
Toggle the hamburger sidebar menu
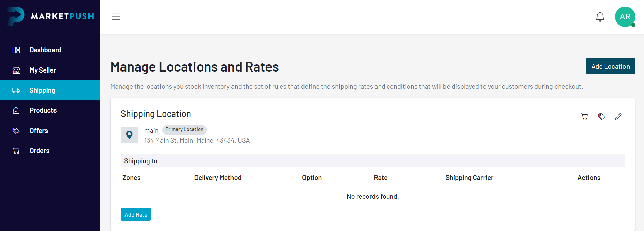(x=116, y=17)
